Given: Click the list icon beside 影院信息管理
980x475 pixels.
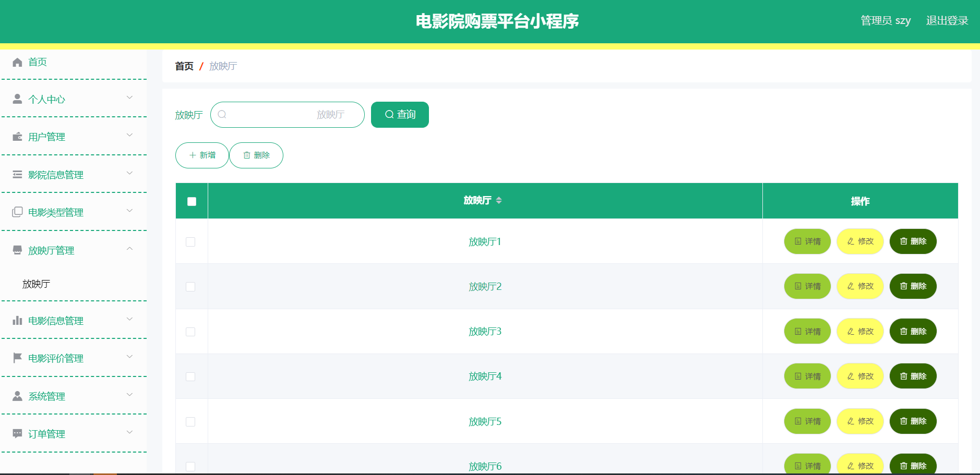Looking at the screenshot, I should [17, 174].
